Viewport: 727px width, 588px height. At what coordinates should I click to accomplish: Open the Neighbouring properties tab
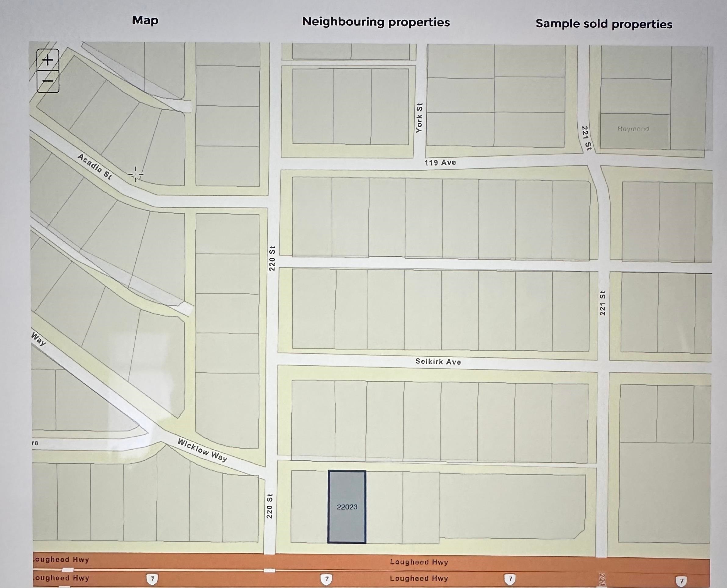pyautogui.click(x=376, y=22)
